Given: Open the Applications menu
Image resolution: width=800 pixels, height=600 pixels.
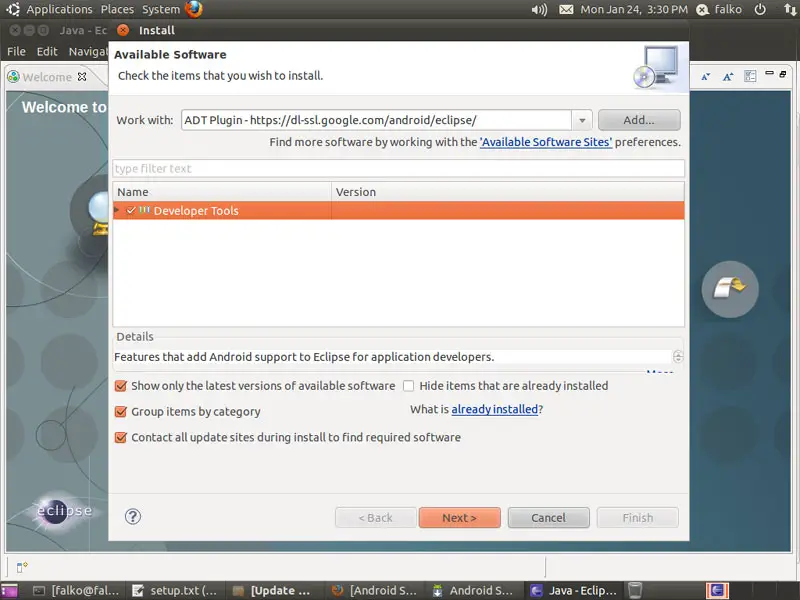Looking at the screenshot, I should [59, 9].
